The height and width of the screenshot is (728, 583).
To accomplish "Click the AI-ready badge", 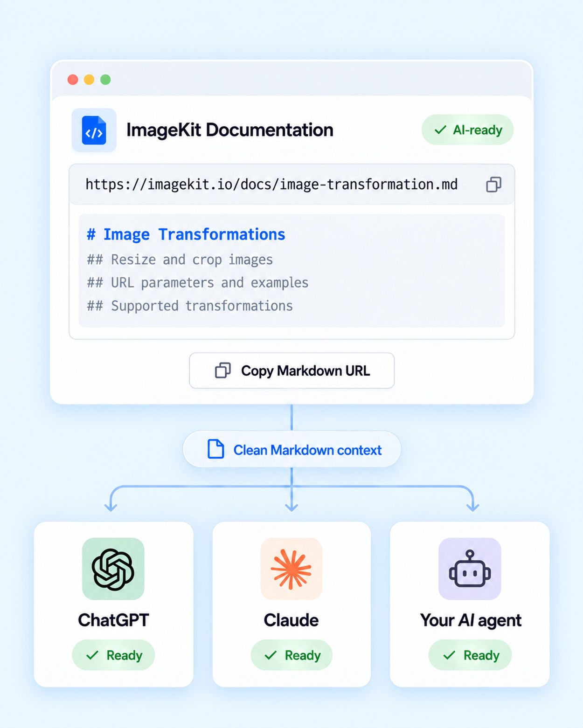I will [467, 130].
